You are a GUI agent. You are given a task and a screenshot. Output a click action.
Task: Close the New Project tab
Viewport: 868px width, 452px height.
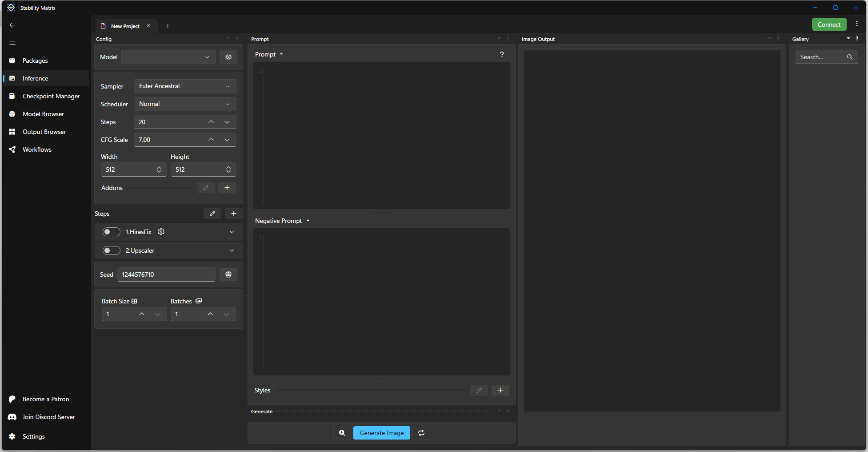pyautogui.click(x=148, y=26)
